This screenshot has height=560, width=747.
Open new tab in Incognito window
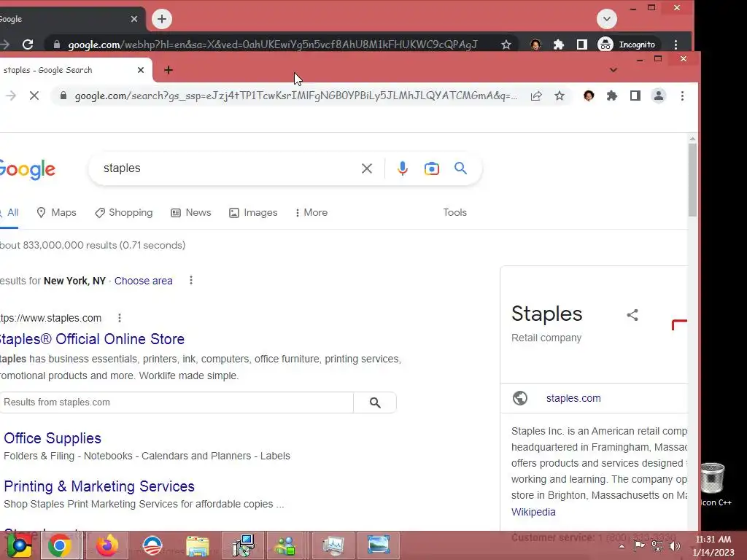click(x=162, y=19)
